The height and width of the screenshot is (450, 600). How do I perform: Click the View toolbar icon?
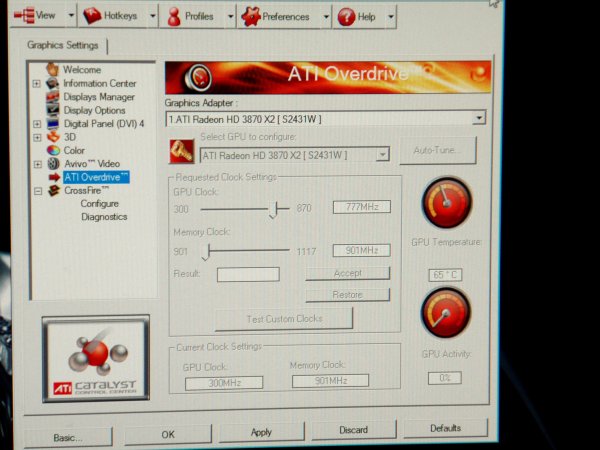[x=24, y=15]
